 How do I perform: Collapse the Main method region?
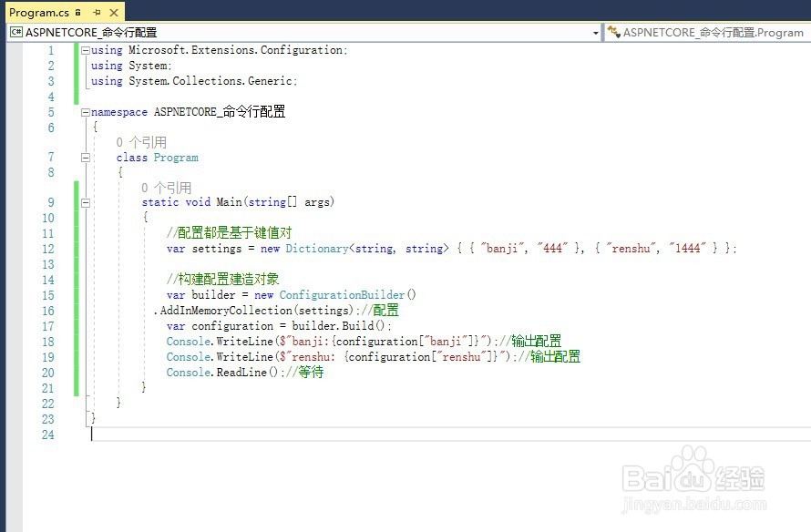coord(85,202)
